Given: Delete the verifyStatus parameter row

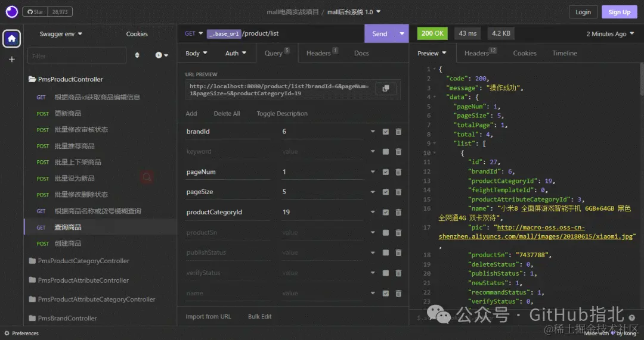Looking at the screenshot, I should pos(398,273).
